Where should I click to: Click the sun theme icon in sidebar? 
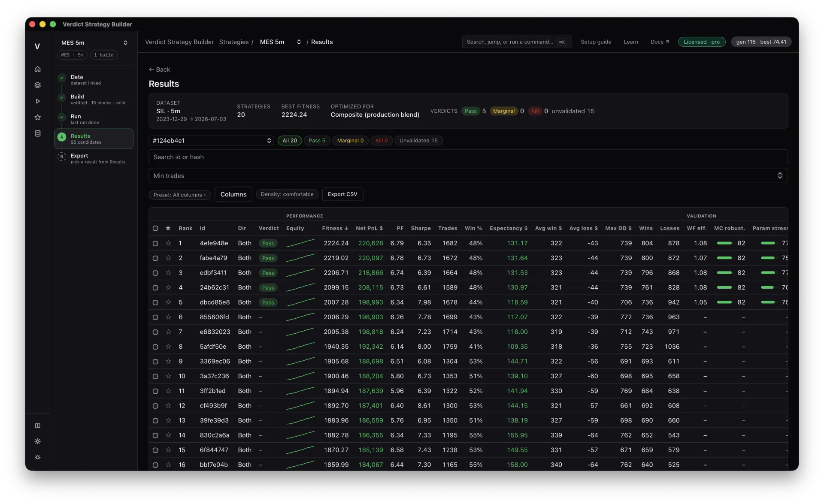point(37,441)
